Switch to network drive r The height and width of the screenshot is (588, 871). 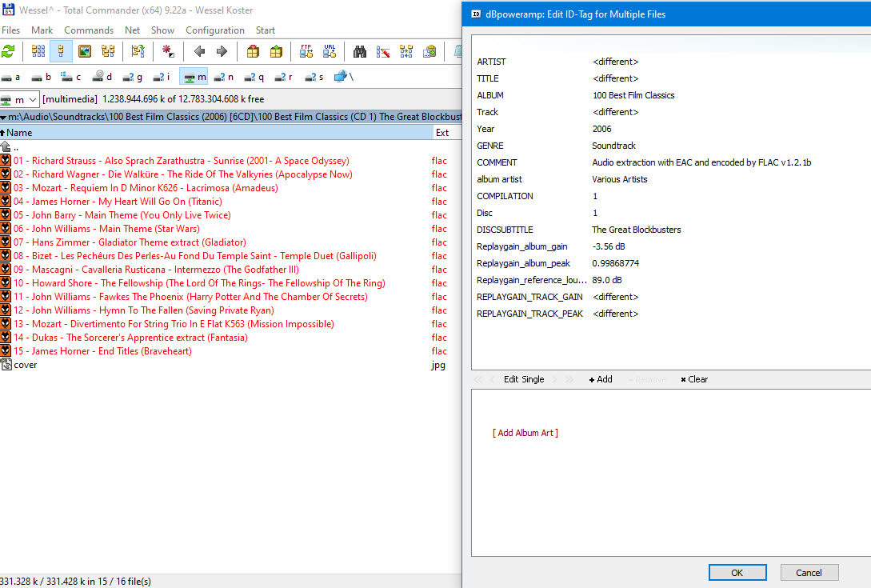[x=284, y=77]
